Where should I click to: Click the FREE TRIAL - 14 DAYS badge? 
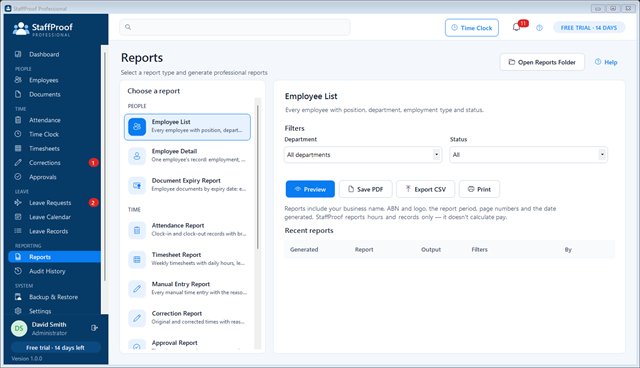click(589, 28)
